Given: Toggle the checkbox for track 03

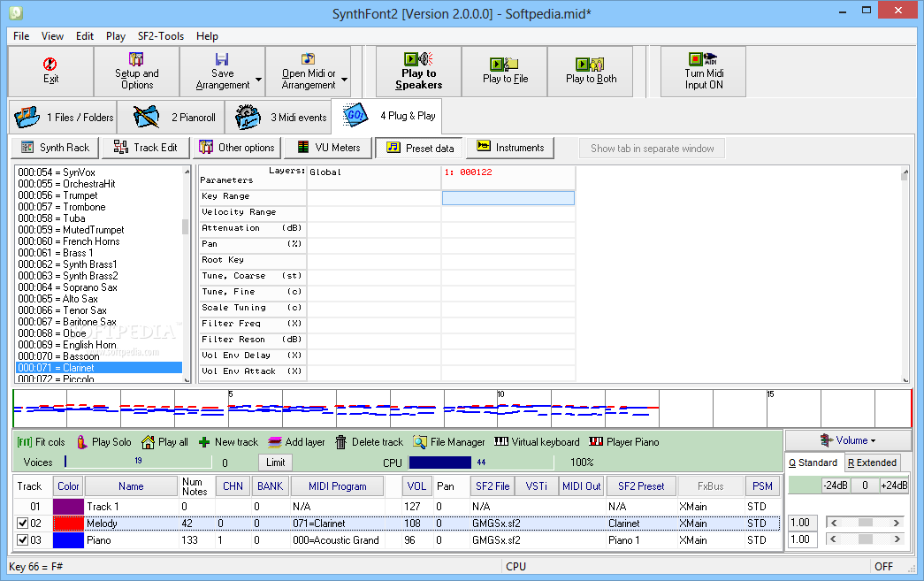Looking at the screenshot, I should pos(22,539).
